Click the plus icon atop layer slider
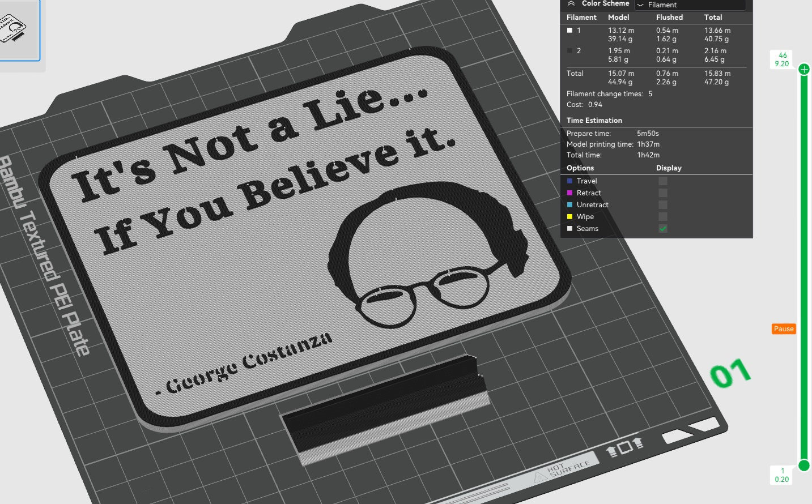The width and height of the screenshot is (812, 504). tap(804, 70)
